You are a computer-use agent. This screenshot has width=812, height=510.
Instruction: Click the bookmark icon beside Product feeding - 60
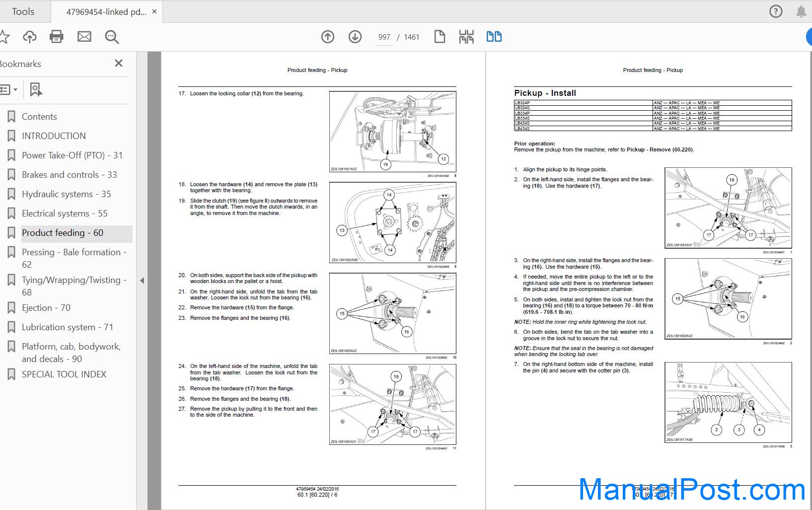[11, 233]
